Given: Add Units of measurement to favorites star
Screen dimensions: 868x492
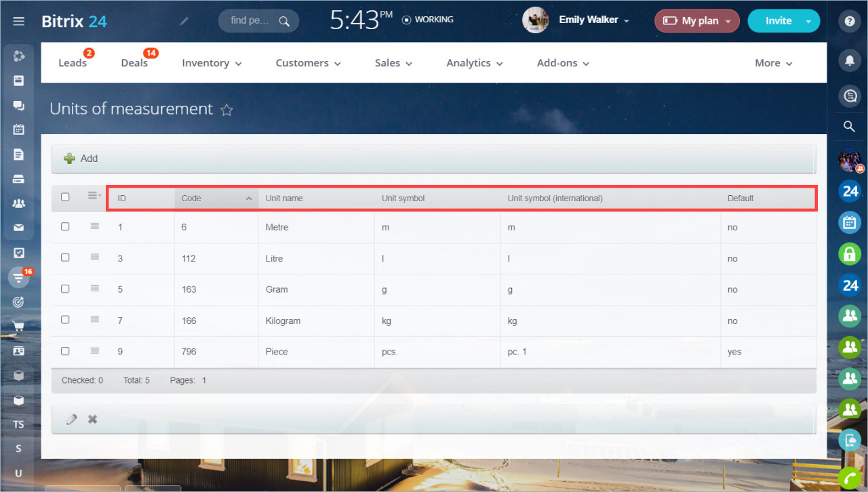Looking at the screenshot, I should coord(226,110).
